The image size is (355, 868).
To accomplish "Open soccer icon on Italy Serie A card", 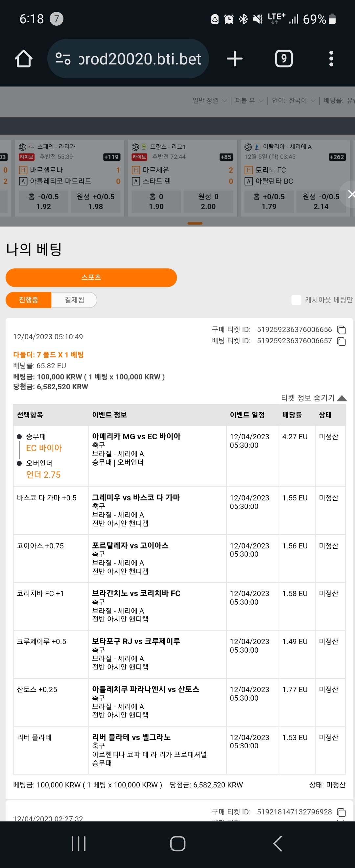I will [248, 147].
